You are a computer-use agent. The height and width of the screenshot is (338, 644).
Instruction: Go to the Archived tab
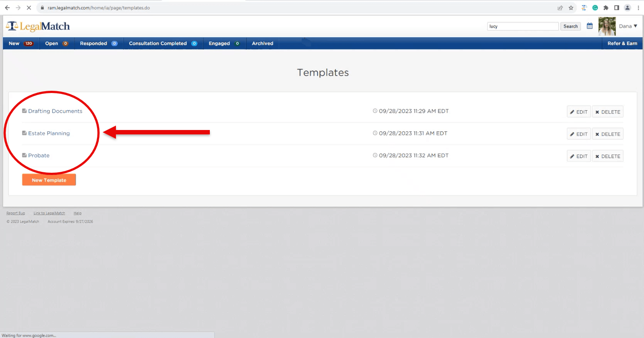(262, 43)
